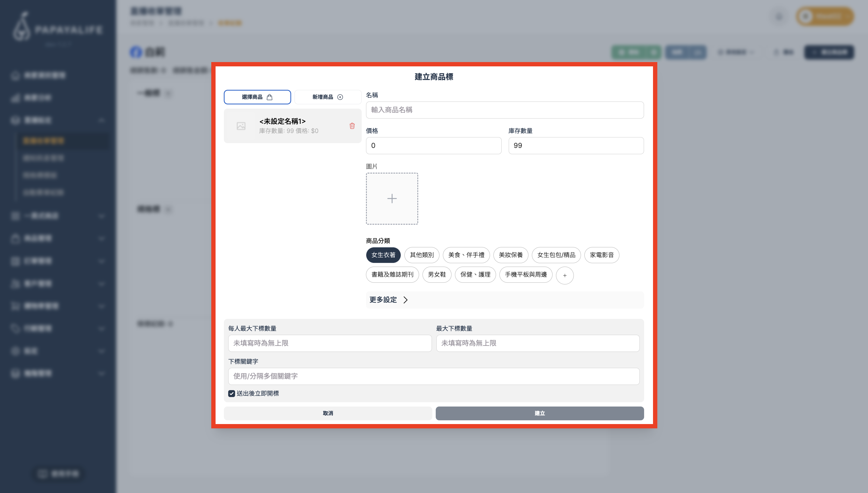Expand the 更多設定 section
868x493 pixels.
[383, 300]
